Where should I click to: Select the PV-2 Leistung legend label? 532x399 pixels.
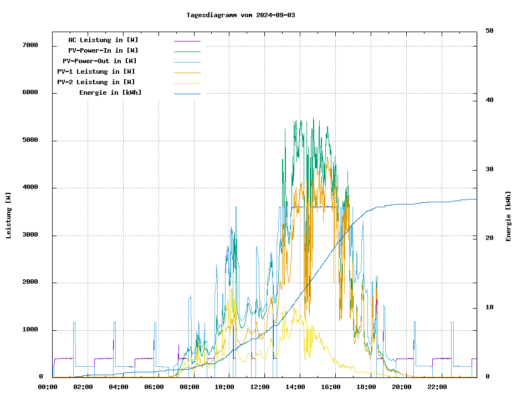[96, 82]
